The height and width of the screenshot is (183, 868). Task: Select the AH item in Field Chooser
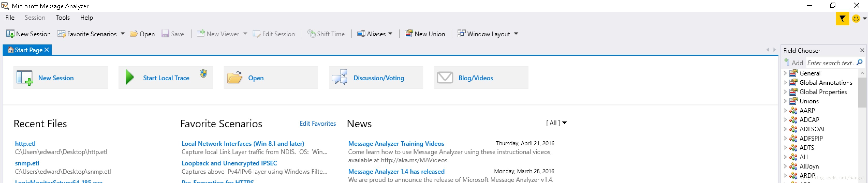pyautogui.click(x=803, y=157)
